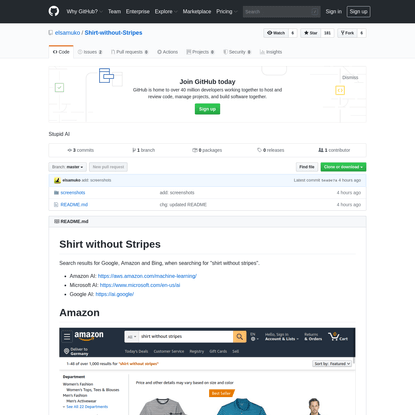The height and width of the screenshot is (415, 415).
Task: Click the green Sign up banner button
Action: pyautogui.click(x=207, y=109)
